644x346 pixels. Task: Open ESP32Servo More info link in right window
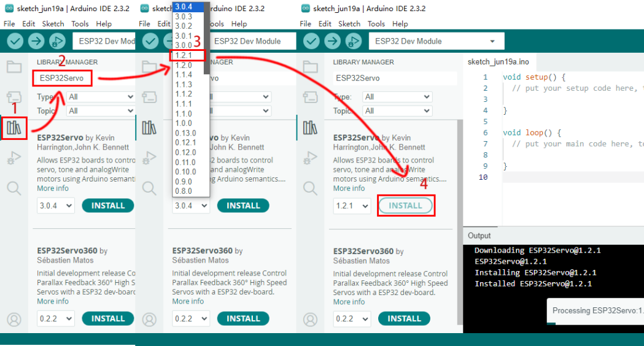[349, 188]
